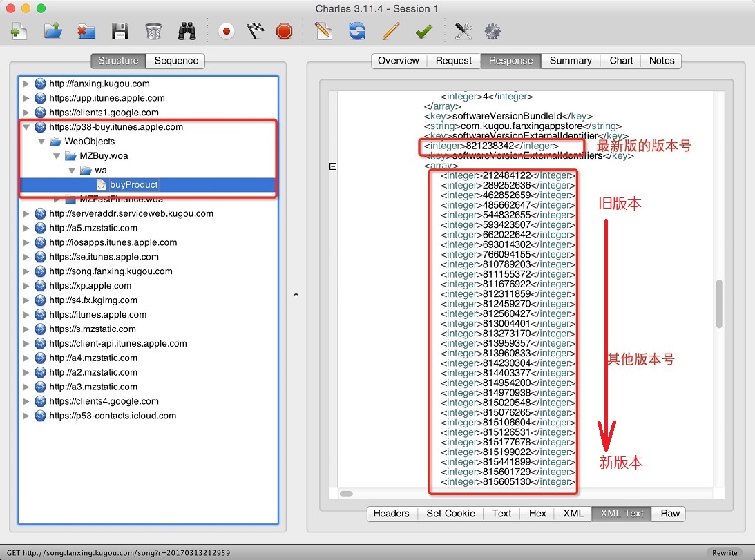Viewport: 755px width, 560px height.
Task: Click the WebObjects folder icon
Action: 55,142
